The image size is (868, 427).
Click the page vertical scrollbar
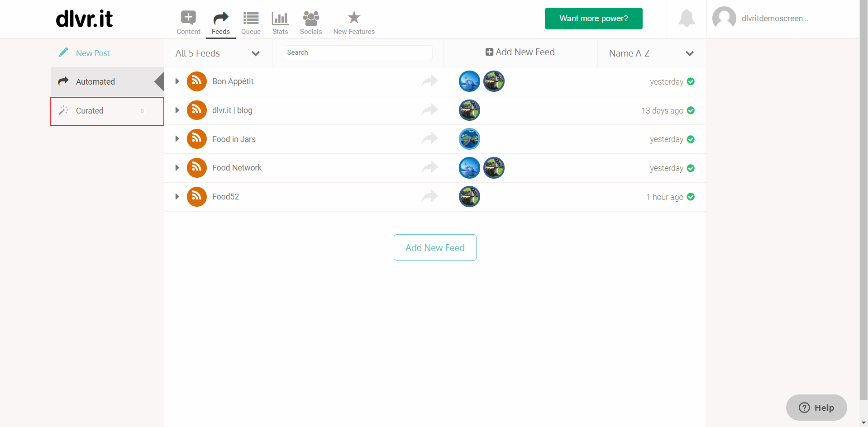click(x=863, y=200)
